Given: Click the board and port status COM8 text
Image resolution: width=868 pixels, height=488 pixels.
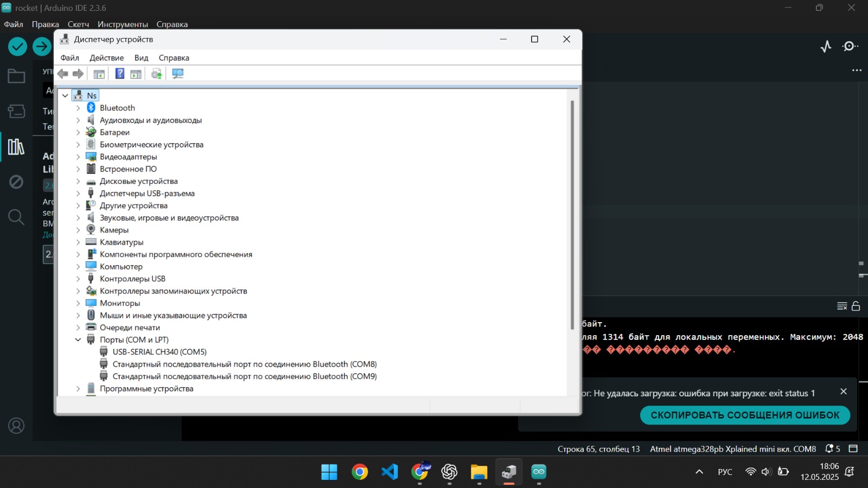Looking at the screenshot, I should (x=733, y=449).
